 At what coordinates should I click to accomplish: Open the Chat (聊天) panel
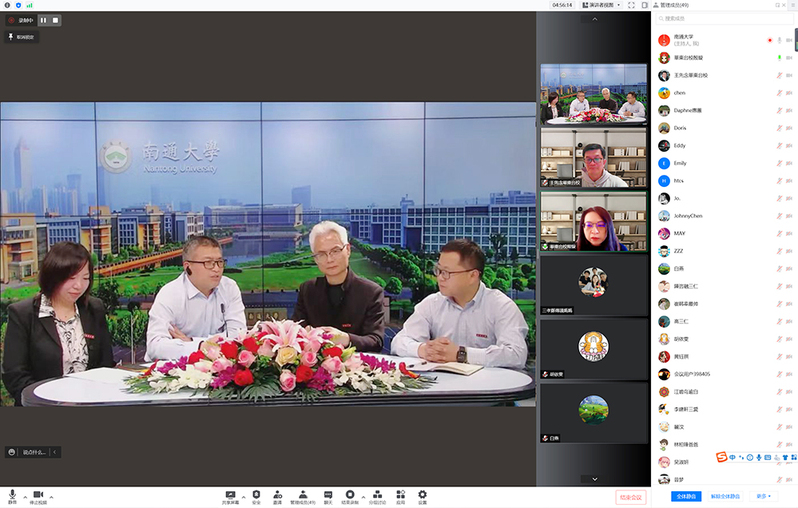click(x=327, y=496)
